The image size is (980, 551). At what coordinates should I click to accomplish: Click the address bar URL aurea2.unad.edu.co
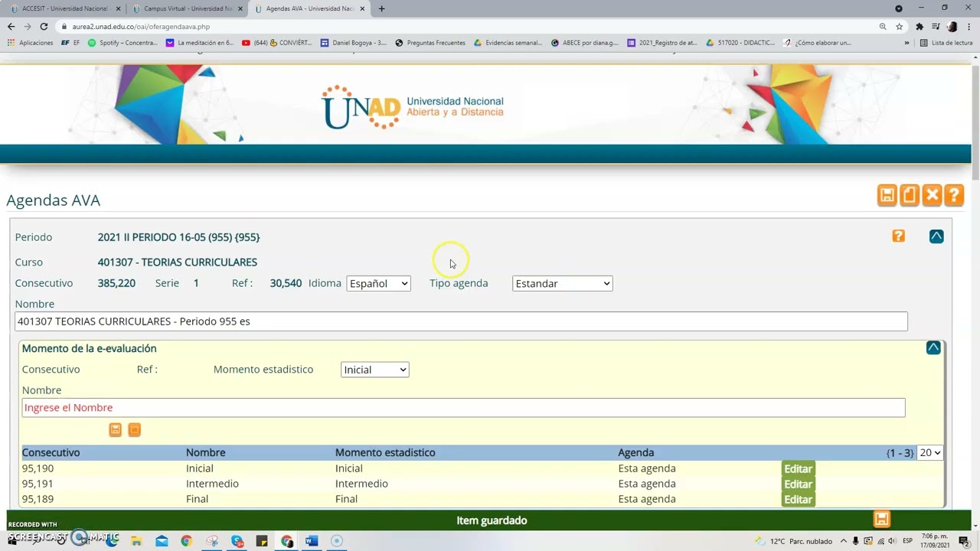tap(141, 26)
